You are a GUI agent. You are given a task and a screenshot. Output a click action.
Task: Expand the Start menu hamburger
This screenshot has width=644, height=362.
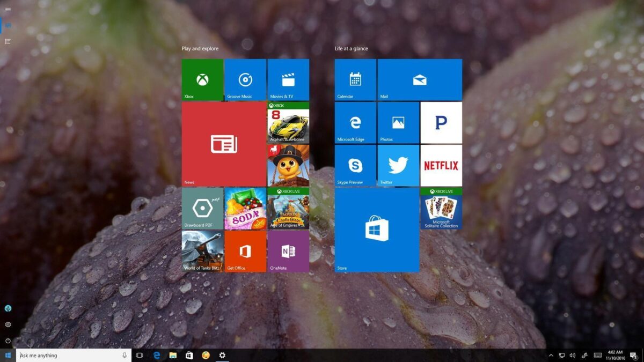[x=8, y=9]
